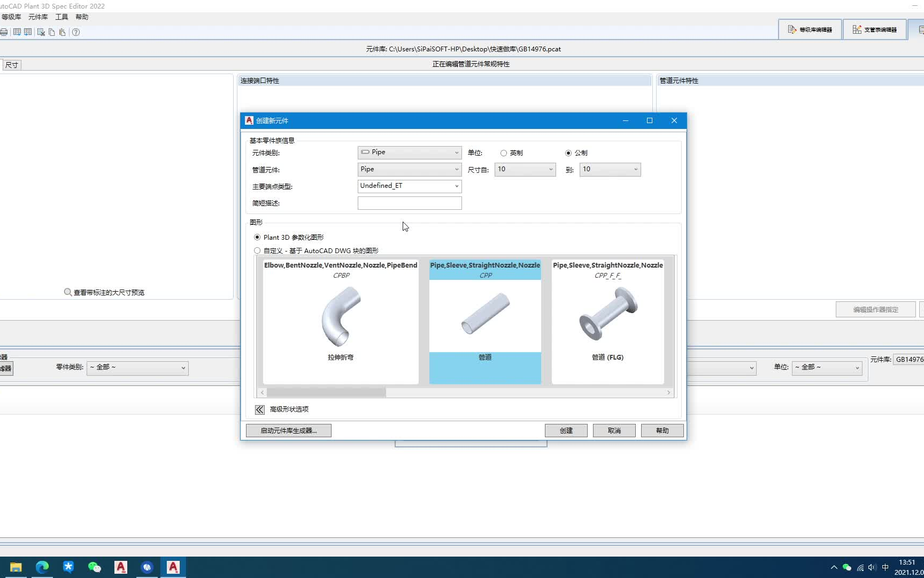Open Microsoft Edge from the taskbar

pos(42,567)
